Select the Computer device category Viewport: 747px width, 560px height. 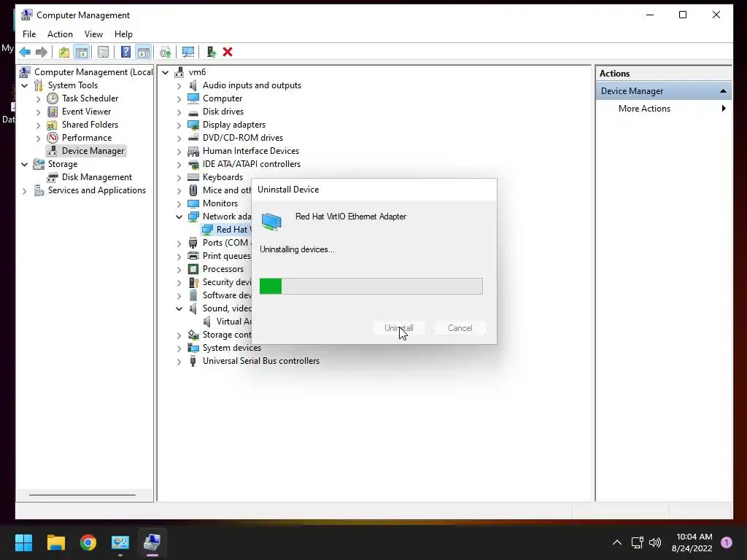222,98
